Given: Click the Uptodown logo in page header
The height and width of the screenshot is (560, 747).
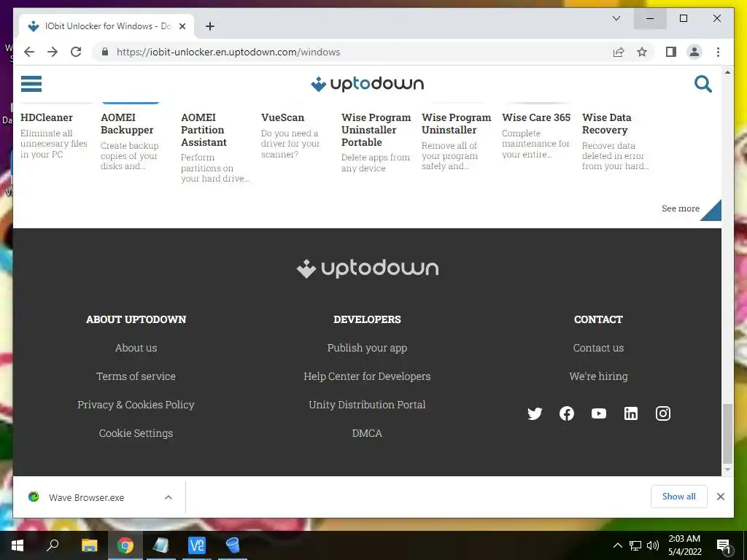Looking at the screenshot, I should point(368,84).
